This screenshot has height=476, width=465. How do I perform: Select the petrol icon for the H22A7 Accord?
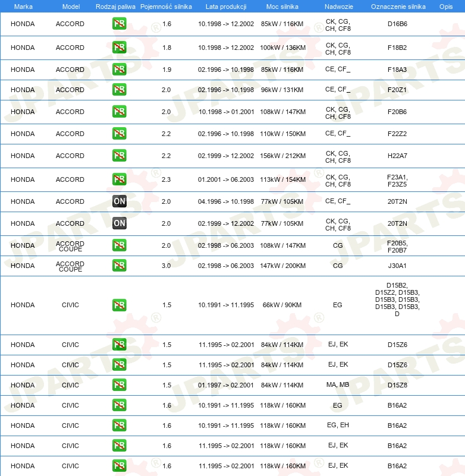(x=119, y=156)
